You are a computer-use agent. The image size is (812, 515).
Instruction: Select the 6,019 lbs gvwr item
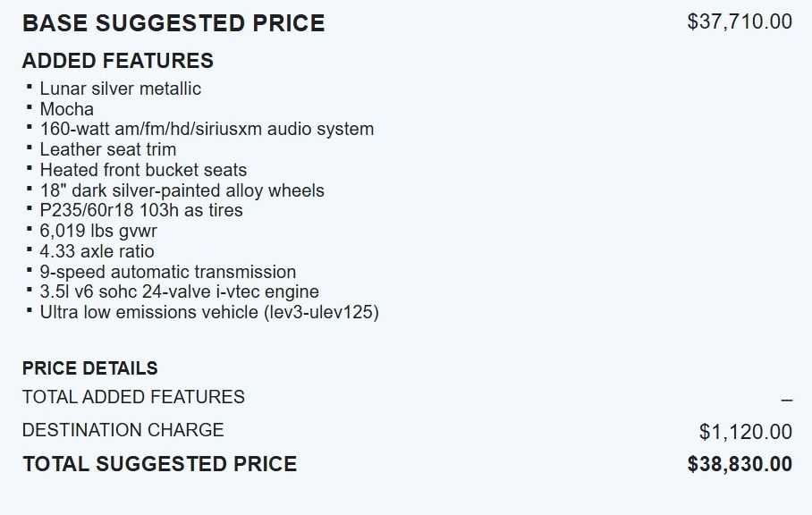coord(98,231)
